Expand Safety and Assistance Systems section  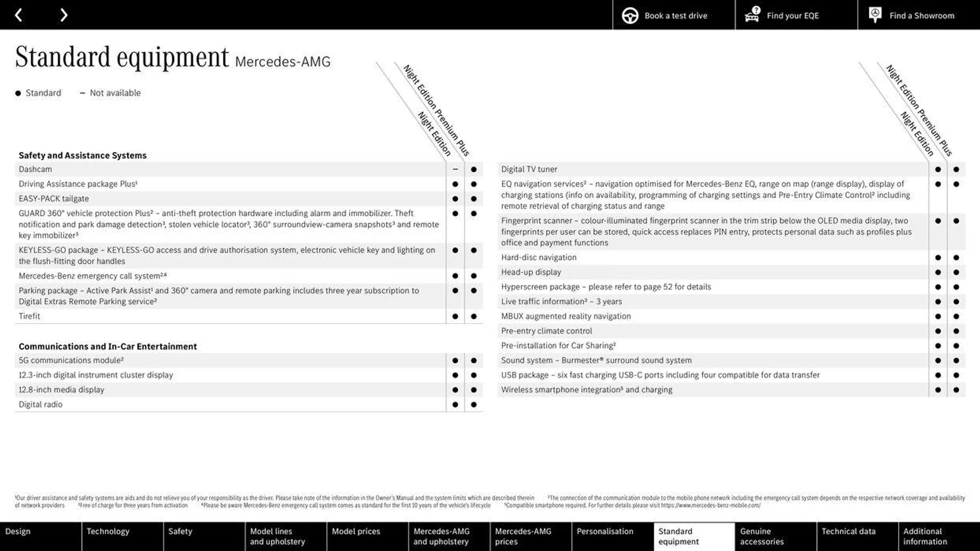point(82,155)
